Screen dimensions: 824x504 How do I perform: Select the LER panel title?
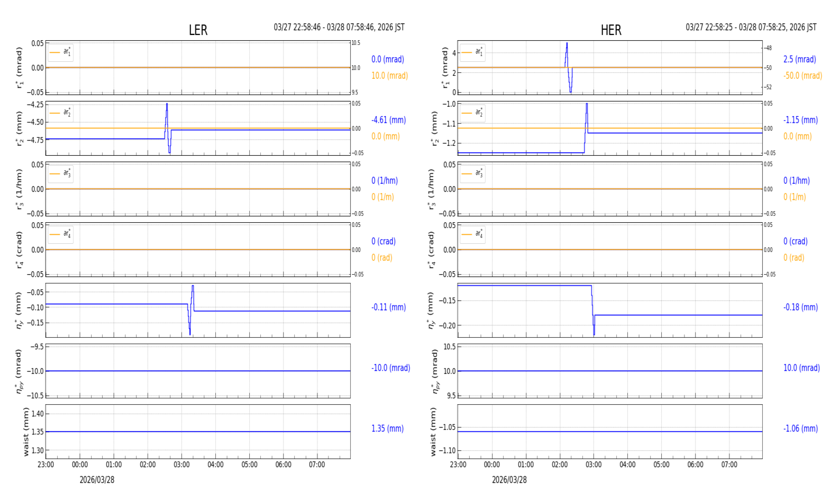[x=198, y=30]
